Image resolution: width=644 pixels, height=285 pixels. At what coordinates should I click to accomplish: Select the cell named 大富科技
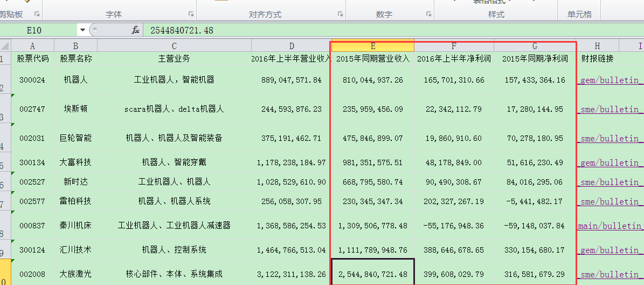coord(75,162)
